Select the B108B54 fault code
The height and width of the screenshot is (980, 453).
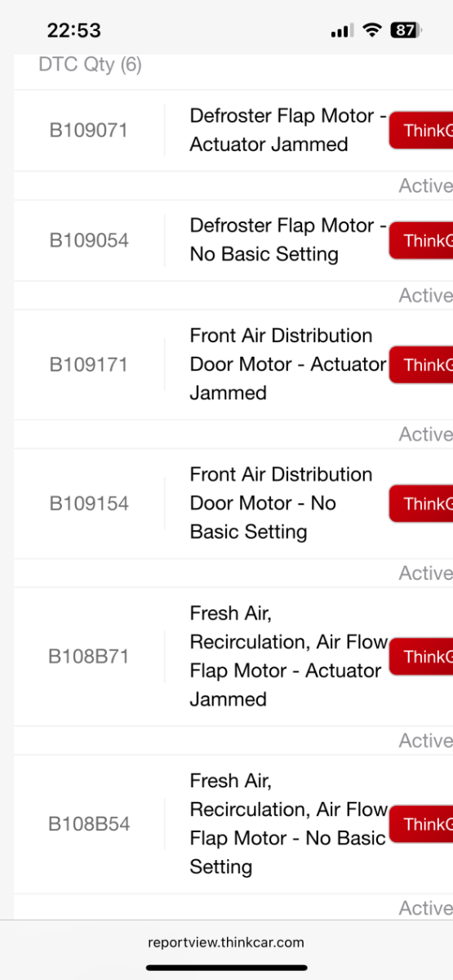click(x=89, y=824)
